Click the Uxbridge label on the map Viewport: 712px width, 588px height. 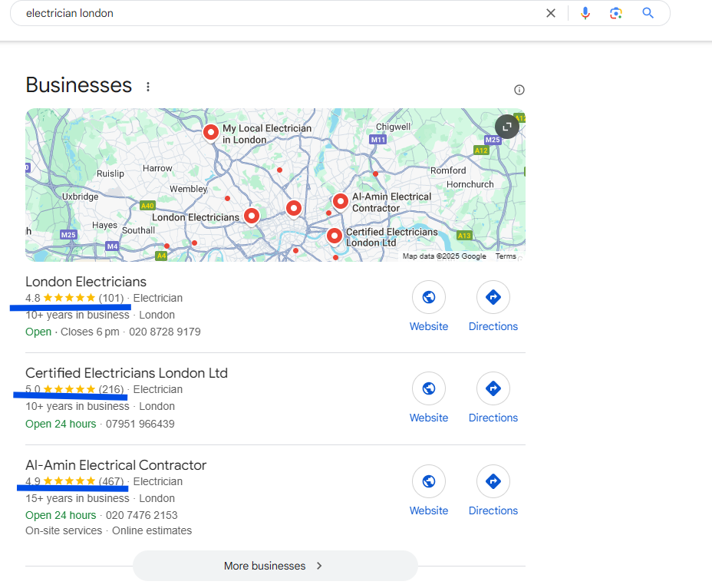click(x=80, y=197)
